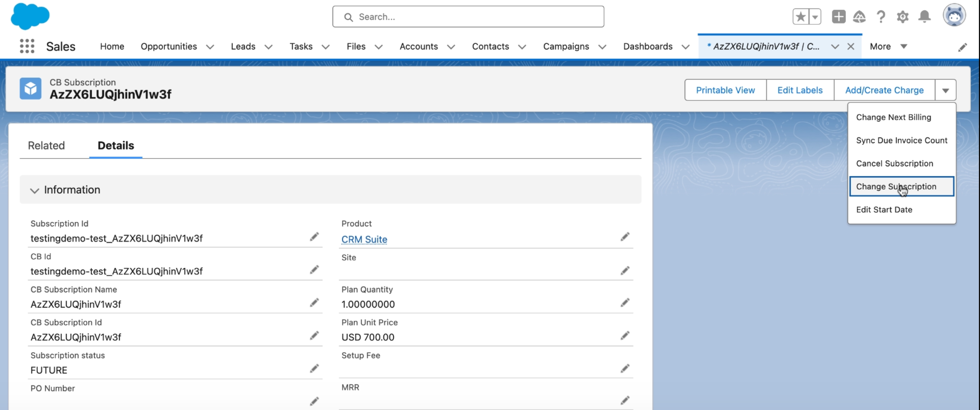The image size is (980, 410).
Task: Open the Help question mark icon
Action: [881, 17]
